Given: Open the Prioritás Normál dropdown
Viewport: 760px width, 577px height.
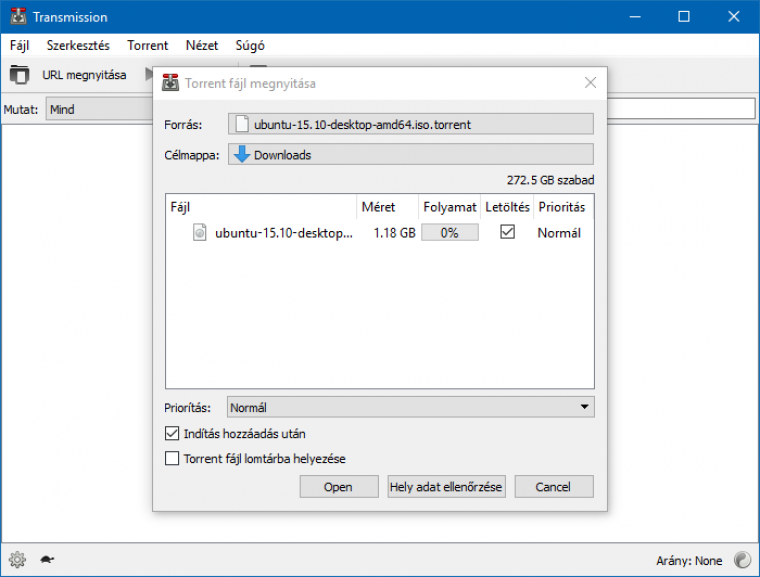Looking at the screenshot, I should pyautogui.click(x=411, y=407).
